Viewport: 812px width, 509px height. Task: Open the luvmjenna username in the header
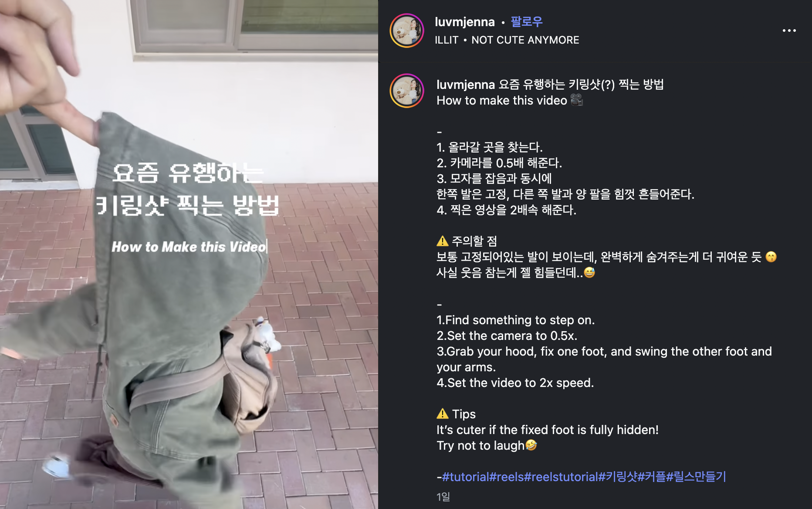coord(465,22)
